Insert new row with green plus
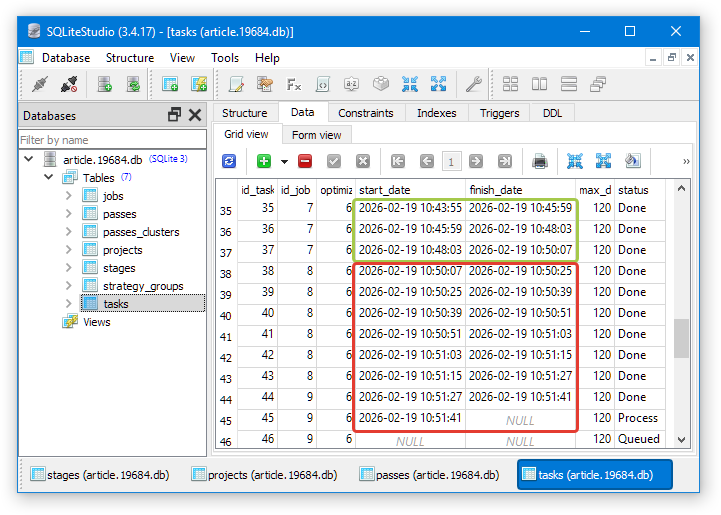Image resolution: width=721 pixels, height=515 pixels. point(264,161)
